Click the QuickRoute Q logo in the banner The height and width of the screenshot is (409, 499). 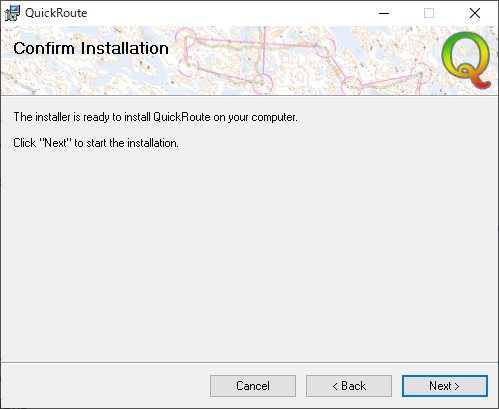click(x=466, y=60)
